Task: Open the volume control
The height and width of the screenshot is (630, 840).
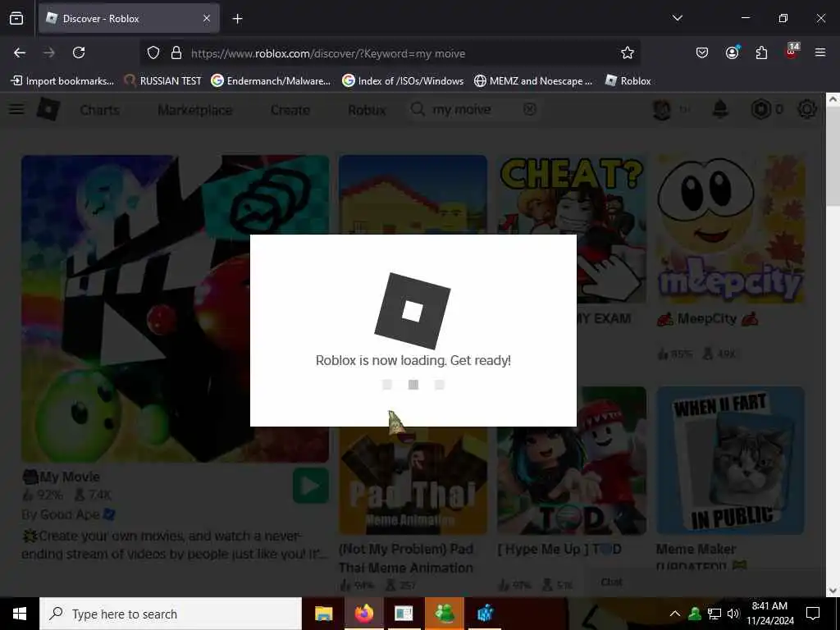Action: click(733, 614)
